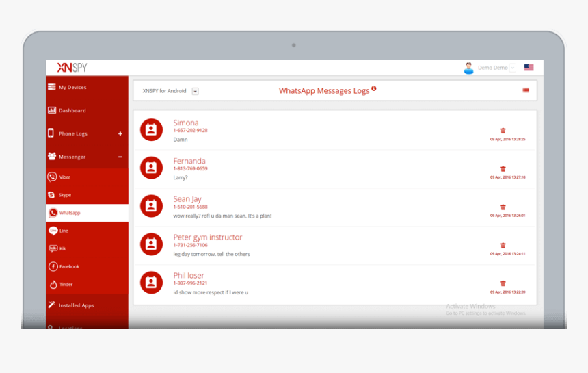Open Installed Apps section
This screenshot has width=588, height=373.
(x=87, y=305)
